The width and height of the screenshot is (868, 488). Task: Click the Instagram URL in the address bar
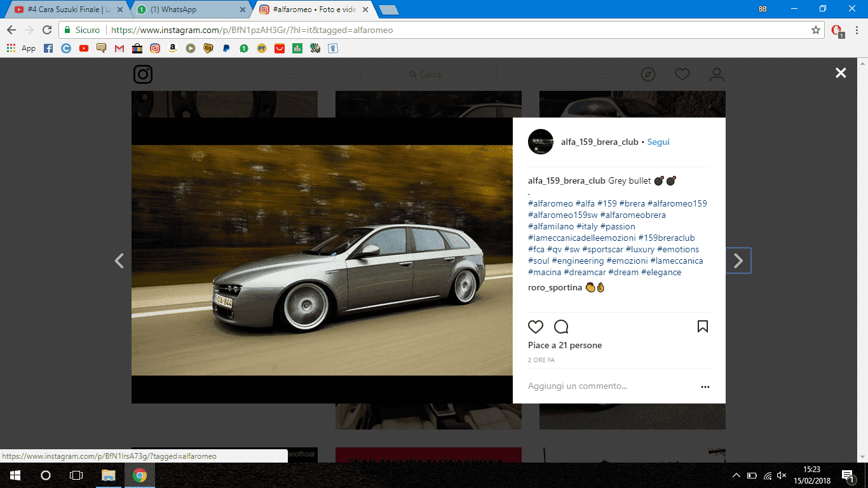click(x=252, y=30)
